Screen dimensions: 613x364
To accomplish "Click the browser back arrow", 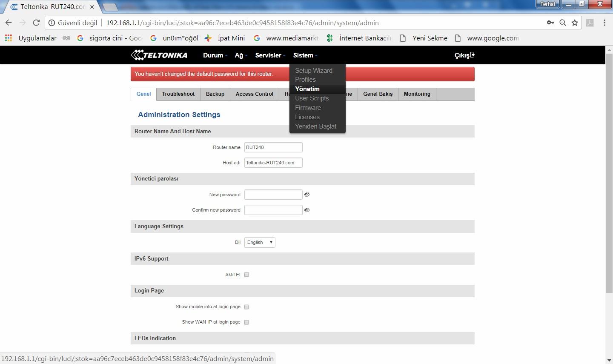I will [x=9, y=23].
